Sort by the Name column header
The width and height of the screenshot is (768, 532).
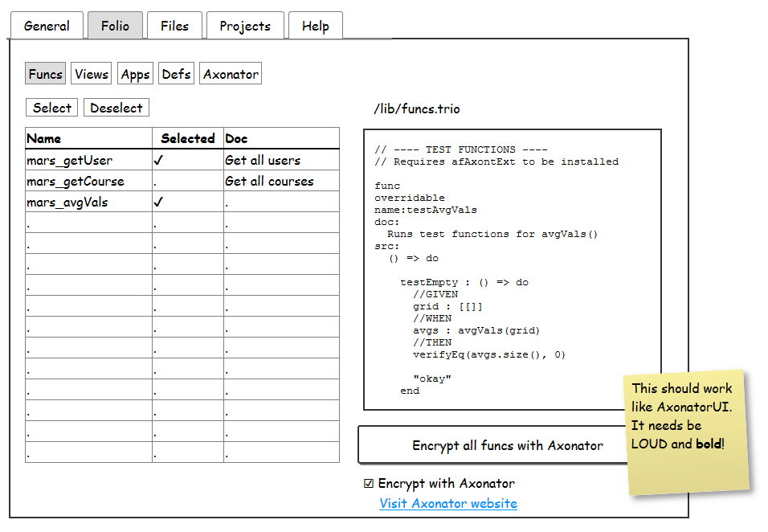coord(88,138)
